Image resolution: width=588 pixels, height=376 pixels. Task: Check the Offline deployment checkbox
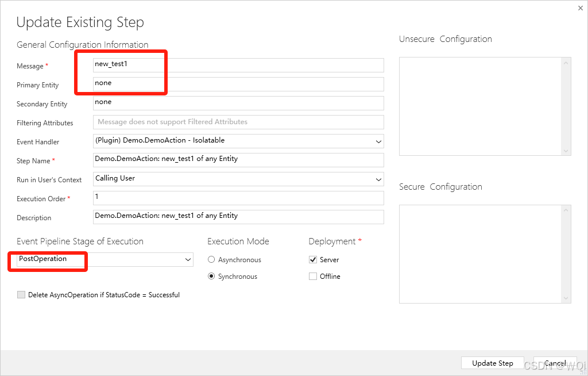tap(313, 276)
